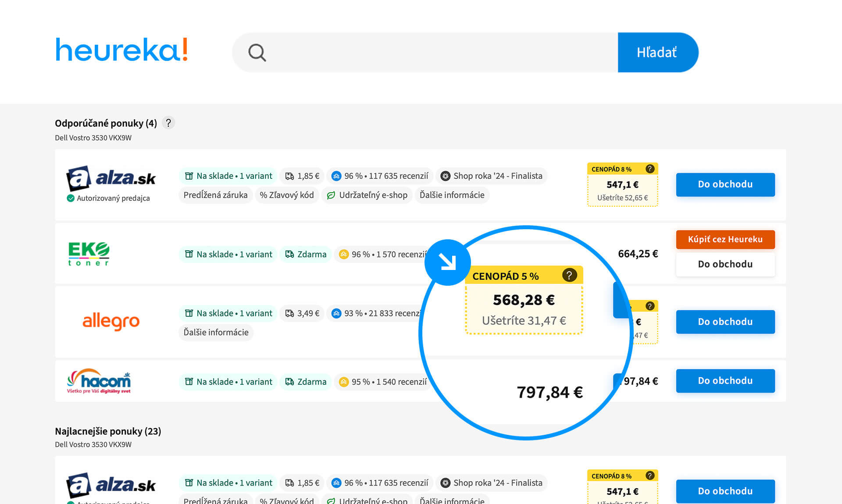Click % Zľavový kód tag in first alza.sk row
Viewport: 842px width, 504px height.
287,195
